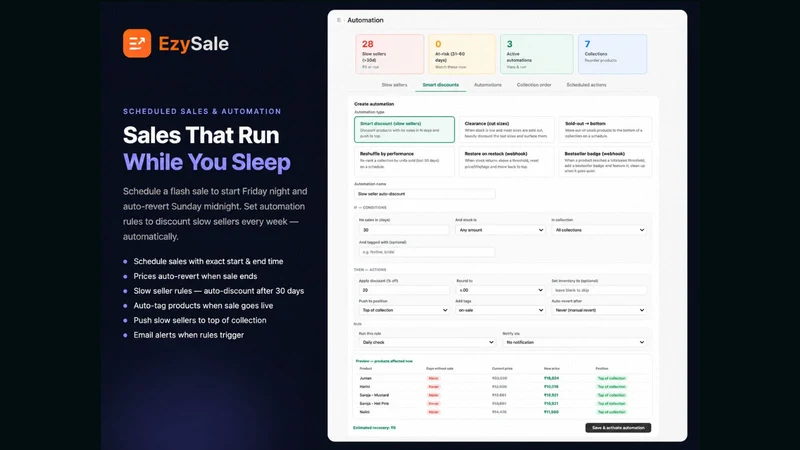This screenshot has width=800, height=450.
Task: Open the Push to position dropdown
Action: 404,310
